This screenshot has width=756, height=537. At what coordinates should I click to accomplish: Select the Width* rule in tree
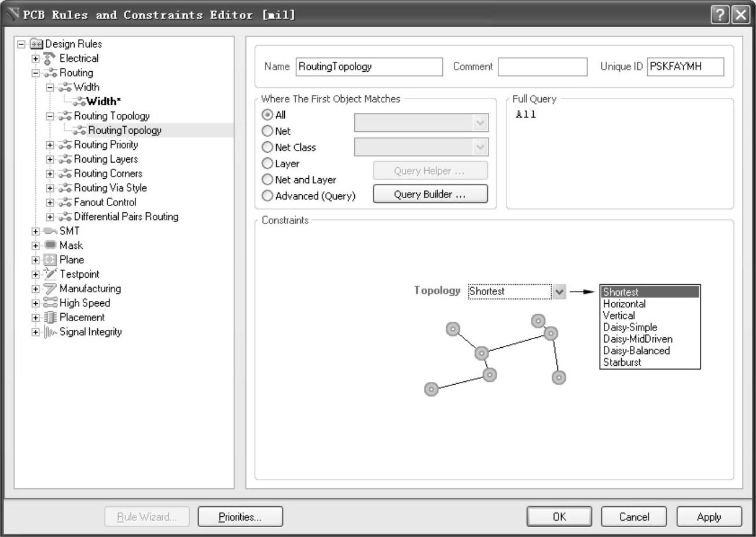click(103, 102)
